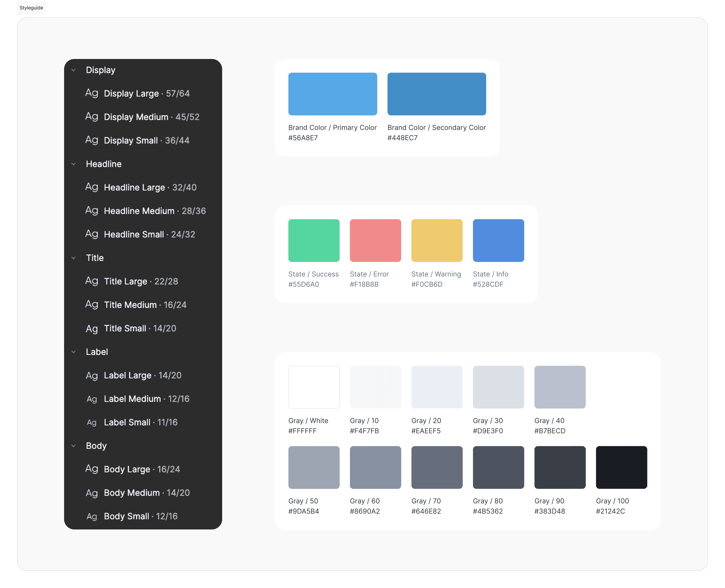Select the Headline Large 32/40 text style

pos(150,187)
